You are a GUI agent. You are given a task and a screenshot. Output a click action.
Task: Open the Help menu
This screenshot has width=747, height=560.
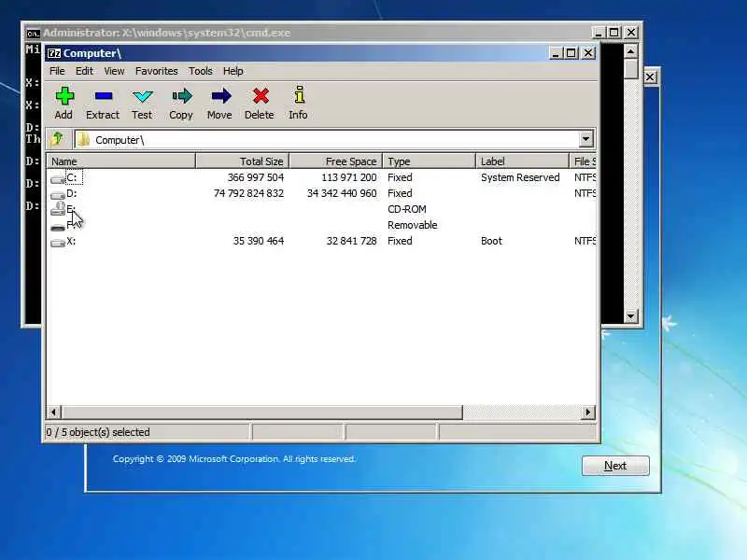pyautogui.click(x=233, y=71)
